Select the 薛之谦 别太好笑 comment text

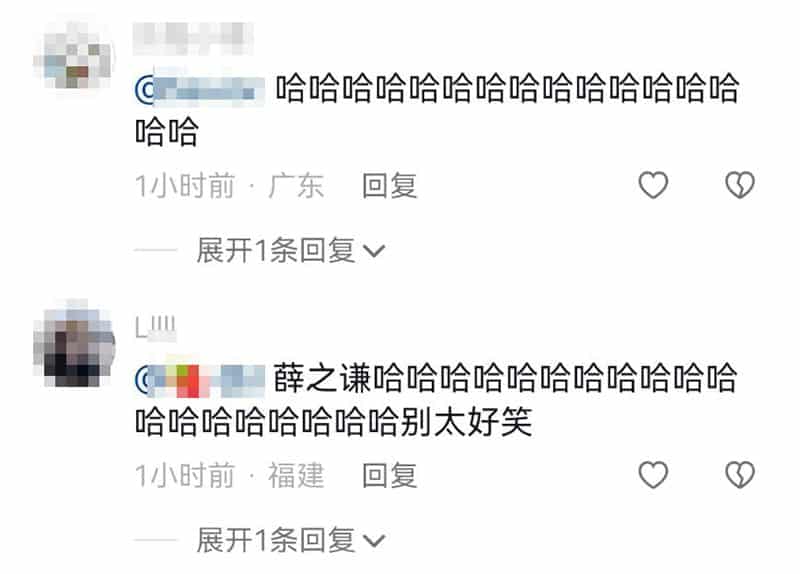coord(436,400)
